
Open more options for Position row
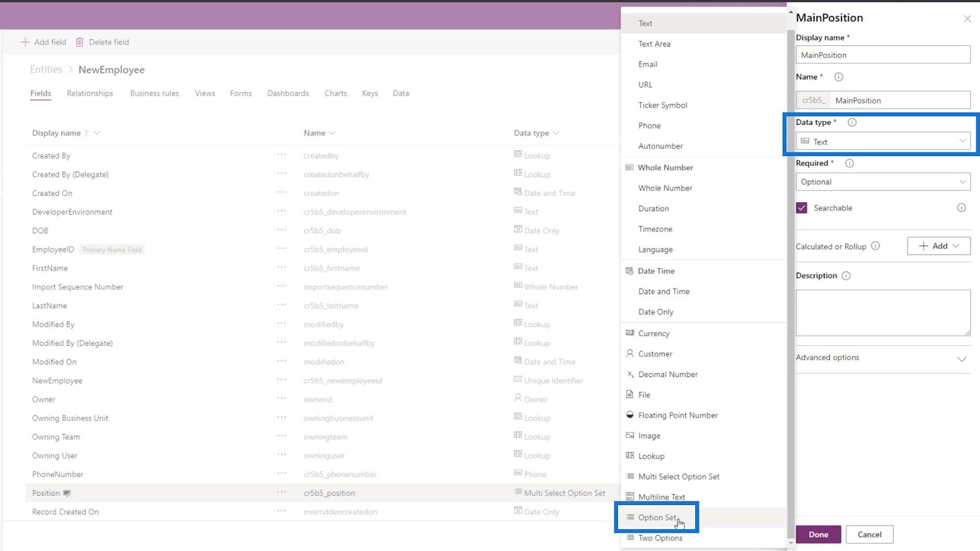(281, 492)
